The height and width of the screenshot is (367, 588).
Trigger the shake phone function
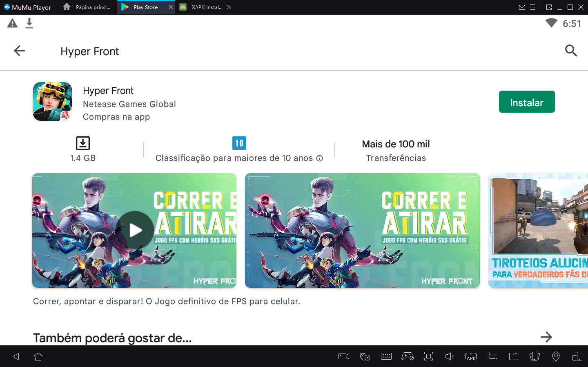point(535,356)
